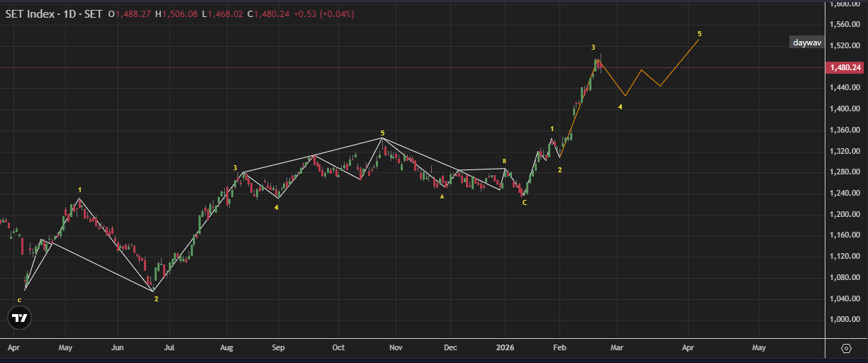Click the Jul label on time axis
The height and width of the screenshot is (363, 868).
pos(169,348)
